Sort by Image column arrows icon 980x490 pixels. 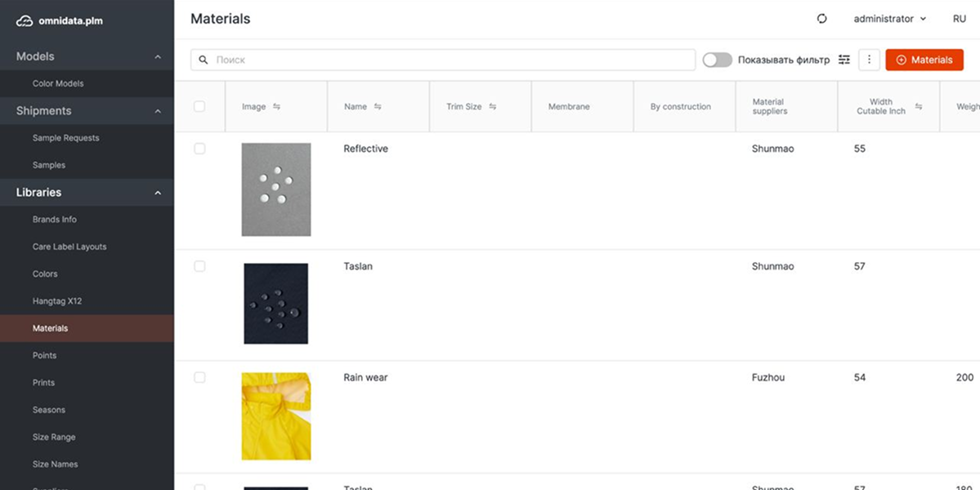(x=276, y=106)
